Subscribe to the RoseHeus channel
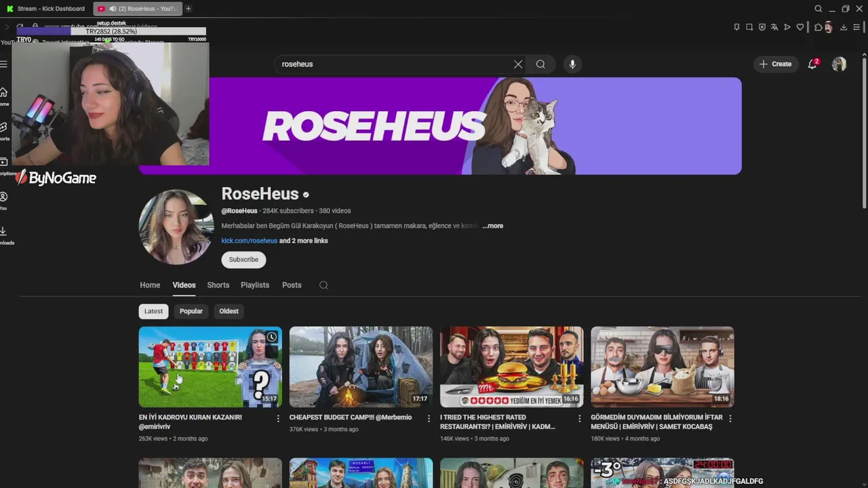868x488 pixels. tap(243, 260)
